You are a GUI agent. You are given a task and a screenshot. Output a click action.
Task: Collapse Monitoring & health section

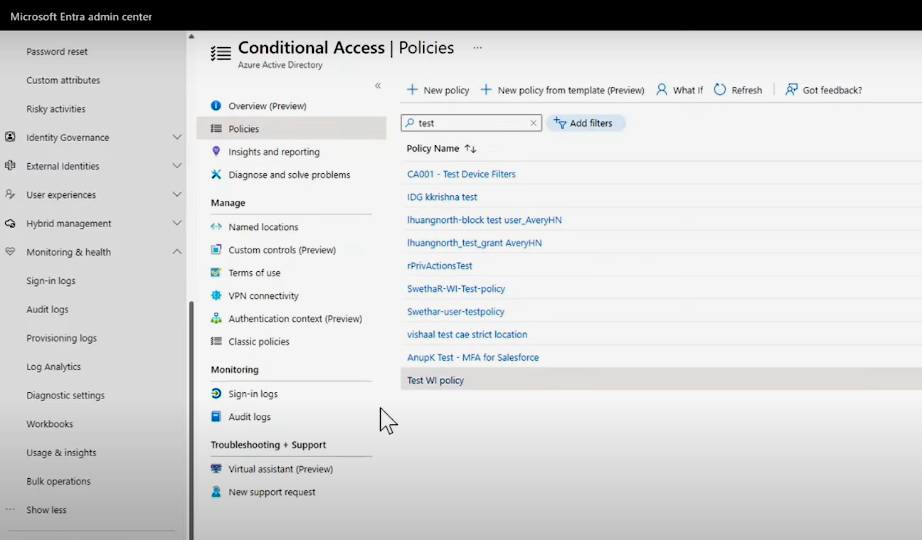tap(176, 252)
